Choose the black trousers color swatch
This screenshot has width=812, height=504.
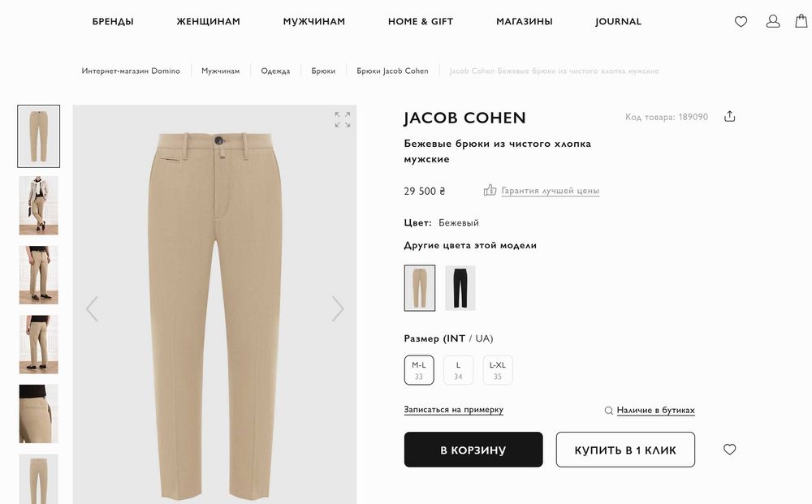[460, 287]
